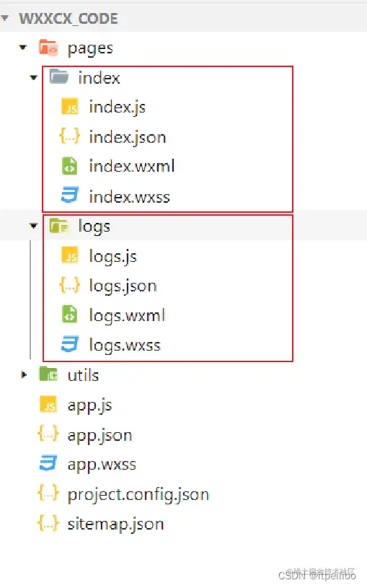Click the index folder icon
The image size is (367, 588).
coord(59,76)
